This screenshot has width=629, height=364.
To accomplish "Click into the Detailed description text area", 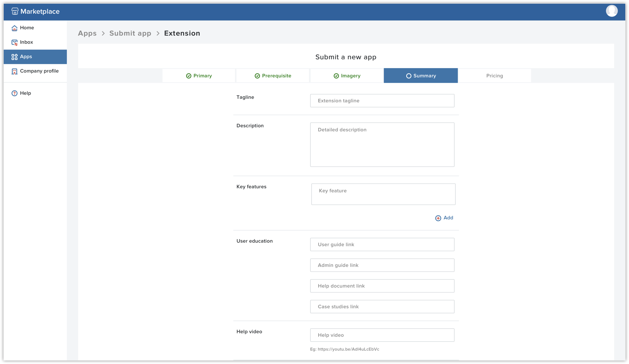I will (382, 145).
